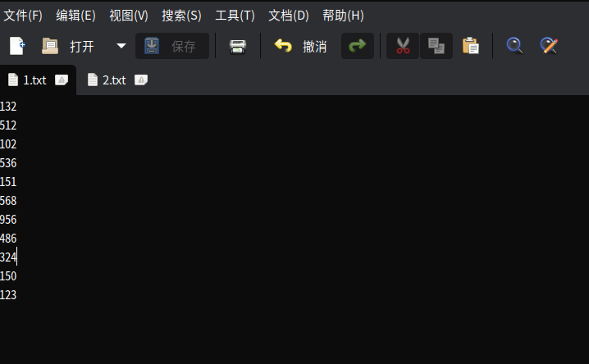Open find and replace icon
This screenshot has height=364, width=589.
[549, 46]
